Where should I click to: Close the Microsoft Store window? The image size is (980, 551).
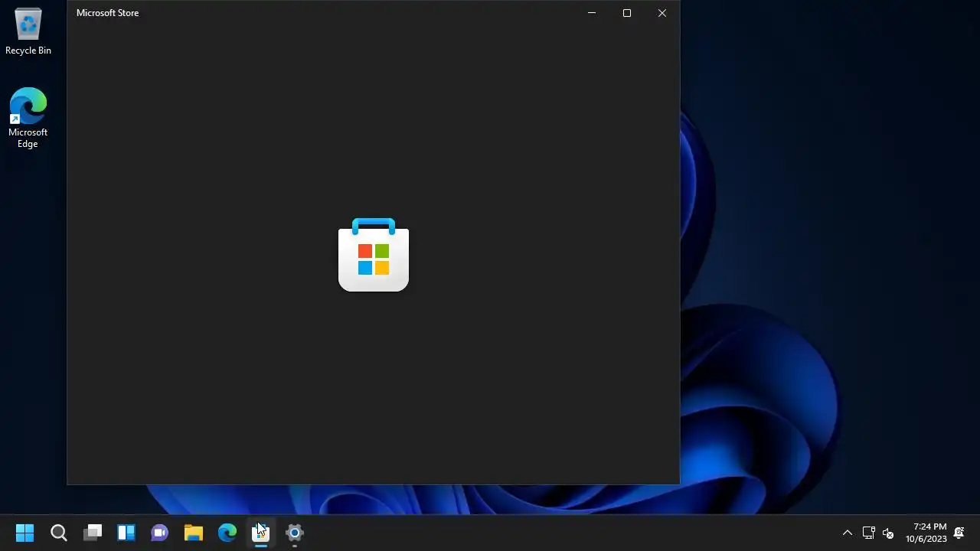(x=662, y=13)
